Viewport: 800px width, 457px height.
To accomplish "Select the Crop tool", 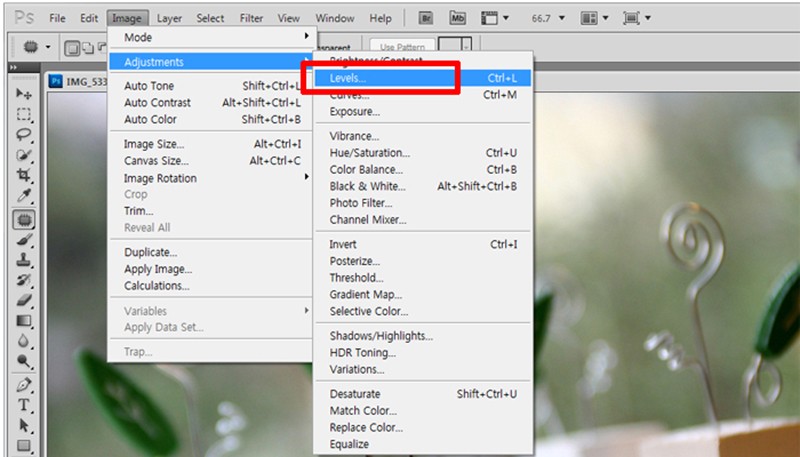I will coord(23,175).
